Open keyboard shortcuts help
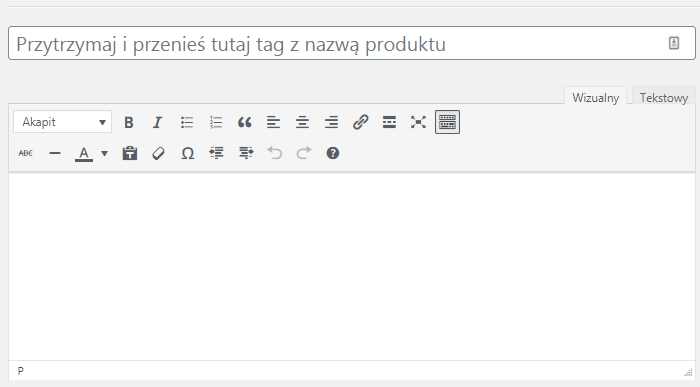Screen dimensions: 700x387 333,154
